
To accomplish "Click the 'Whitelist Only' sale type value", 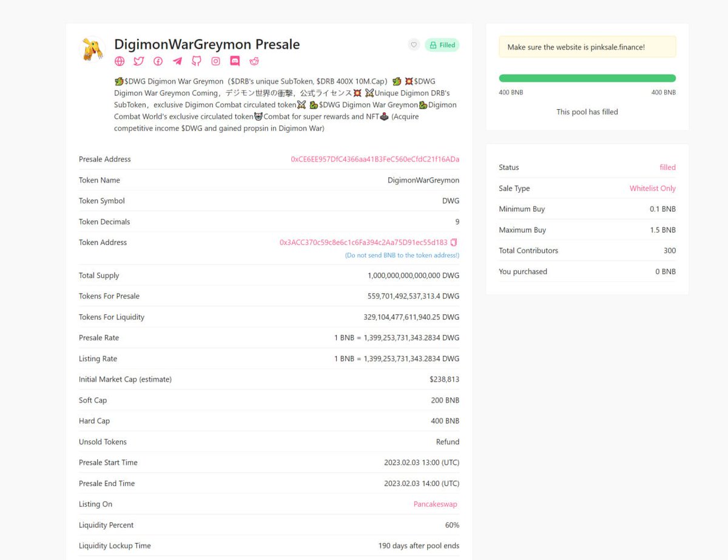I will (x=653, y=189).
